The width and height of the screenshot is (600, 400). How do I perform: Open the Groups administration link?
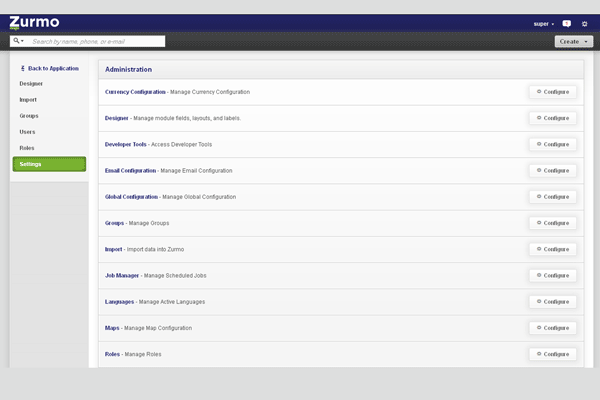pyautogui.click(x=115, y=223)
